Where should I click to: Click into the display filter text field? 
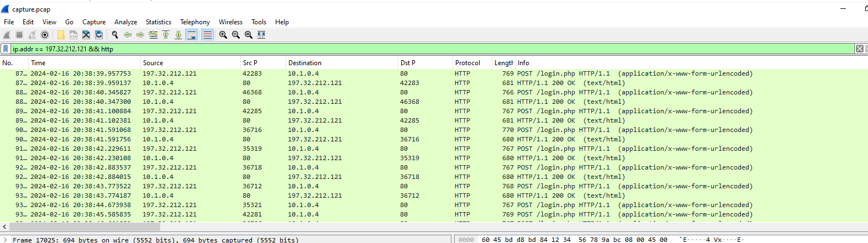387,49
